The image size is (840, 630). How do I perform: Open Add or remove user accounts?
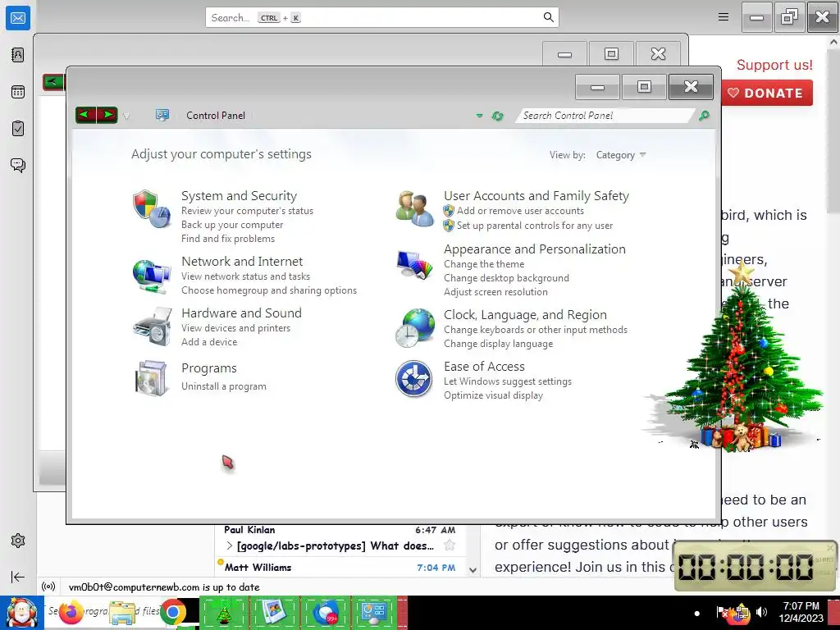[x=520, y=211]
